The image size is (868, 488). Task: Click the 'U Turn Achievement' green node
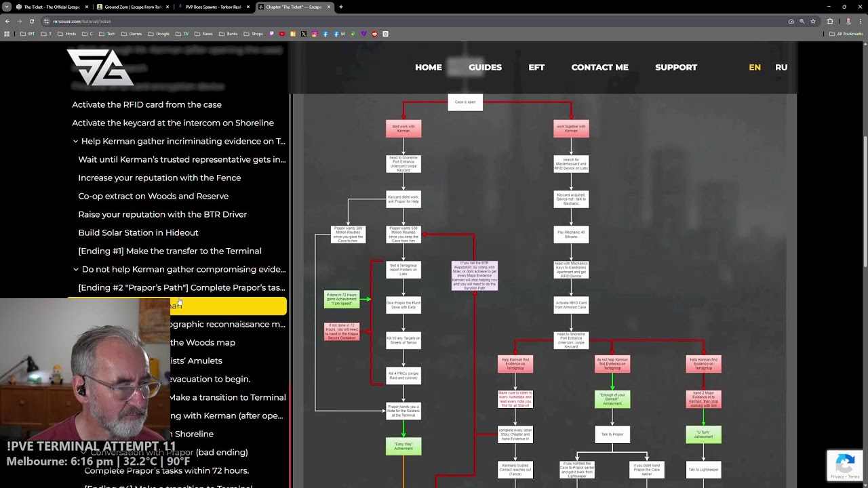click(x=703, y=434)
